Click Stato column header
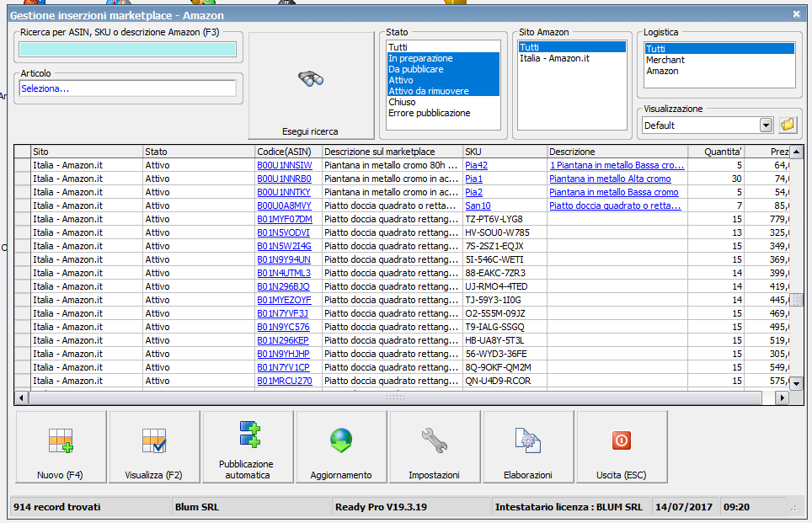Screen dimensions: 812x523 pos(199,152)
